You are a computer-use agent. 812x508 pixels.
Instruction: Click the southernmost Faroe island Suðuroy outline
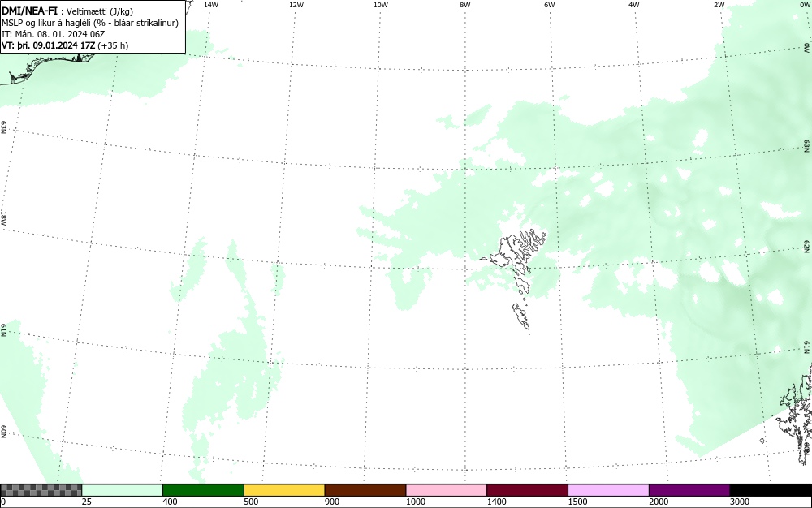point(521,316)
